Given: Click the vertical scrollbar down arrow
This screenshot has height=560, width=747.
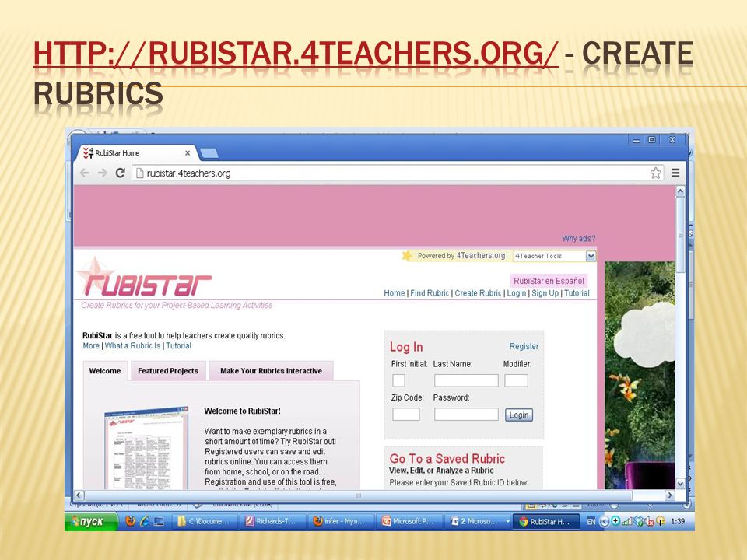Looking at the screenshot, I should (680, 483).
